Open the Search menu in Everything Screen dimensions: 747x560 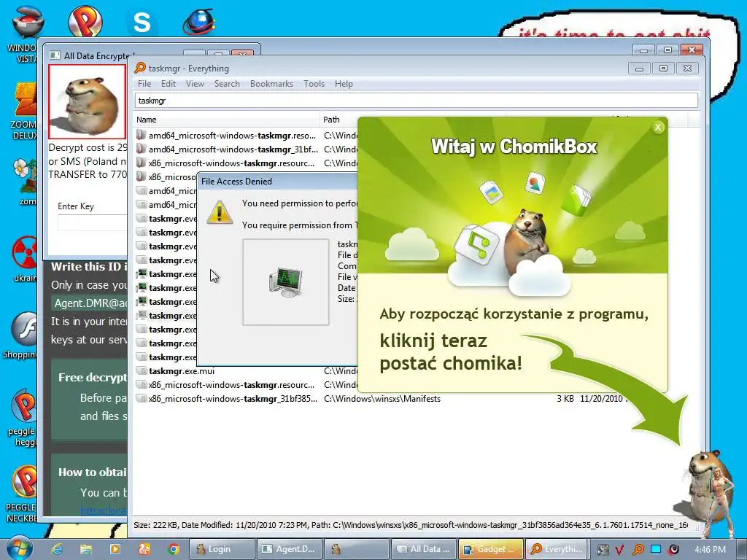pos(227,84)
